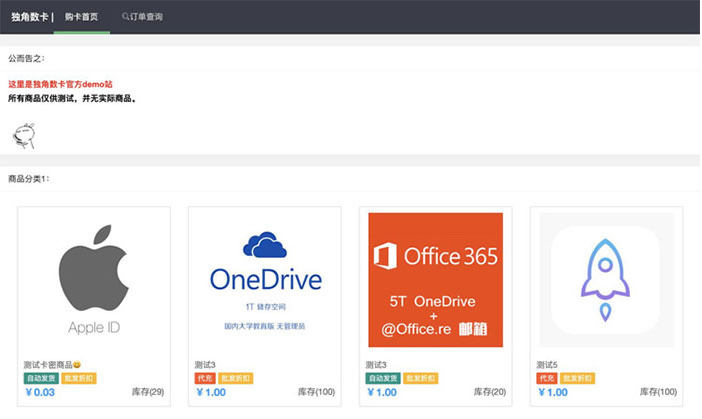
Task: Click the 批发折扣 tag on the rocket card
Action: point(578,379)
